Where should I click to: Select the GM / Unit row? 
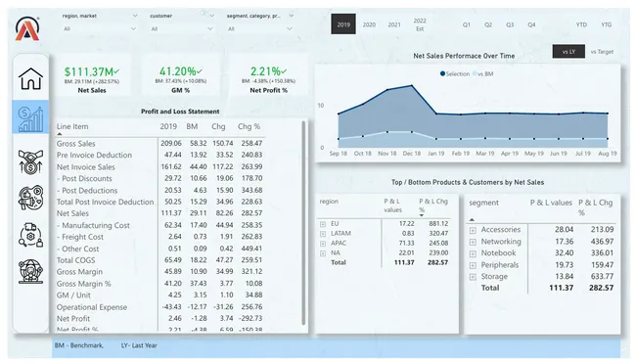pyautogui.click(x=159, y=295)
